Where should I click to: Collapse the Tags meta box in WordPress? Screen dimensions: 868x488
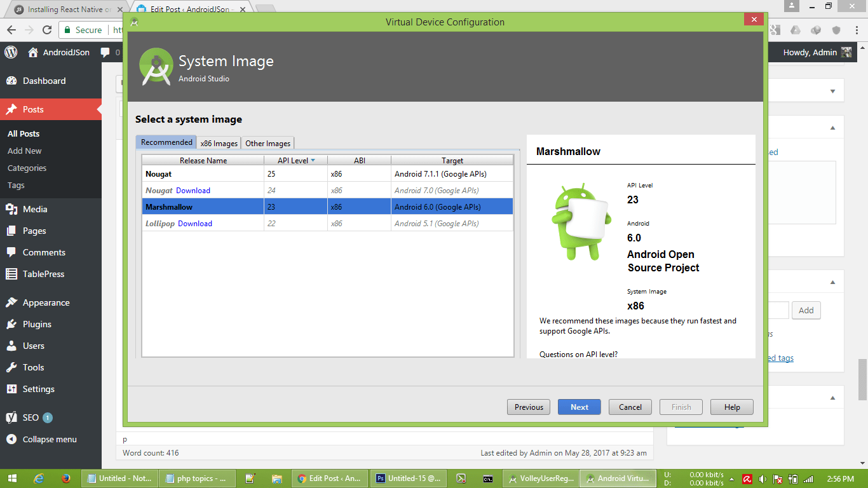click(832, 282)
